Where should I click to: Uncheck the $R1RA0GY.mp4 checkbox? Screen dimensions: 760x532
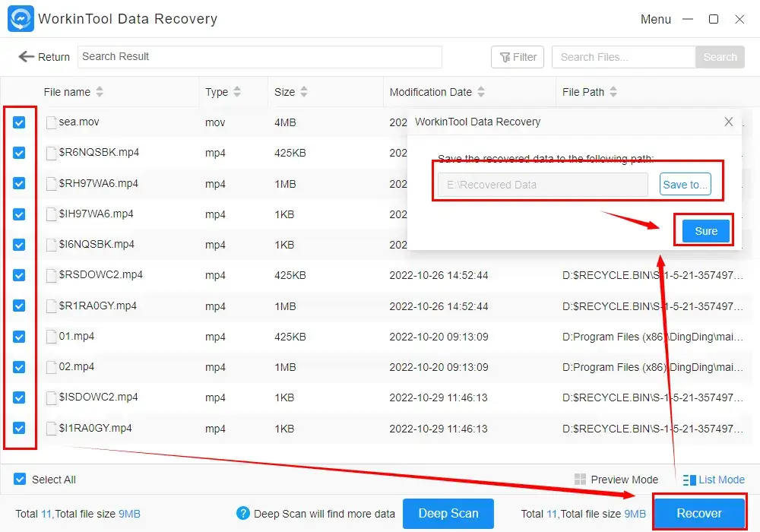(19, 306)
